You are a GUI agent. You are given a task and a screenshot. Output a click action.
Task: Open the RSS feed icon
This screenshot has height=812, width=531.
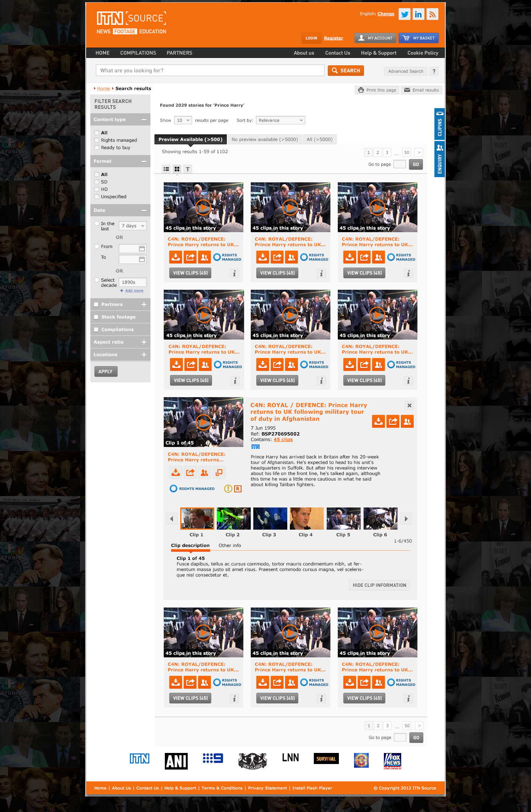click(432, 14)
